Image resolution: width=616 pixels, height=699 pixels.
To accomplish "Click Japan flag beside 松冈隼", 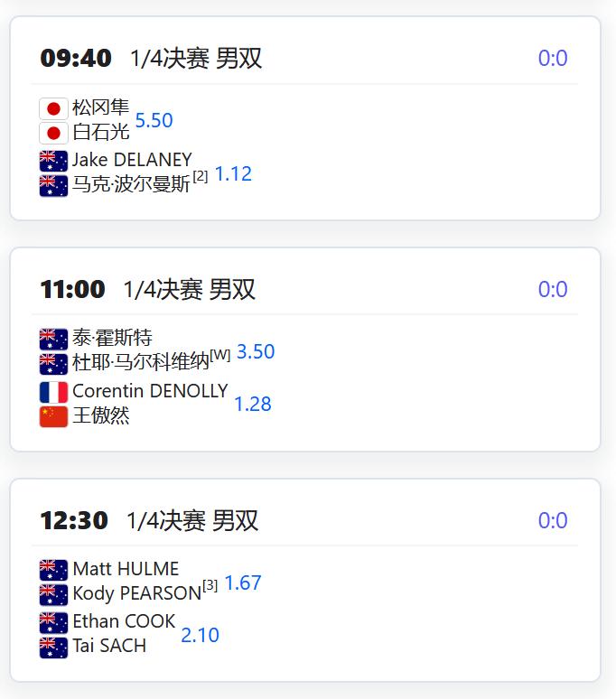I will click(53, 108).
